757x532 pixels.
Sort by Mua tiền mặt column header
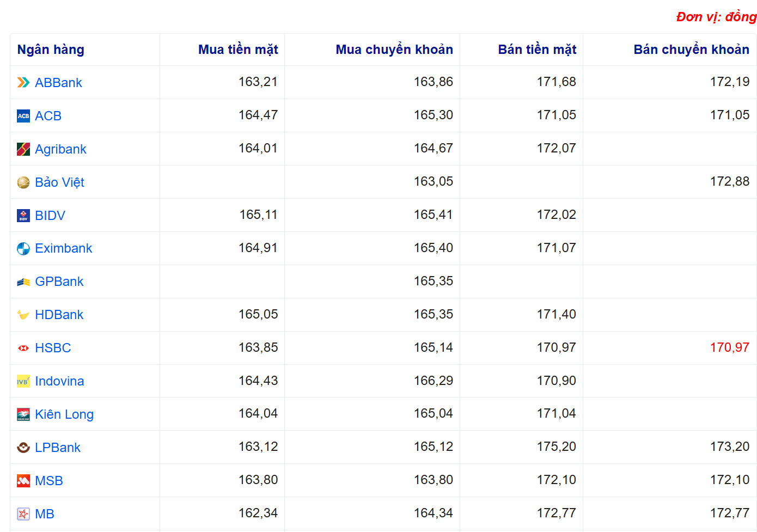(x=238, y=50)
